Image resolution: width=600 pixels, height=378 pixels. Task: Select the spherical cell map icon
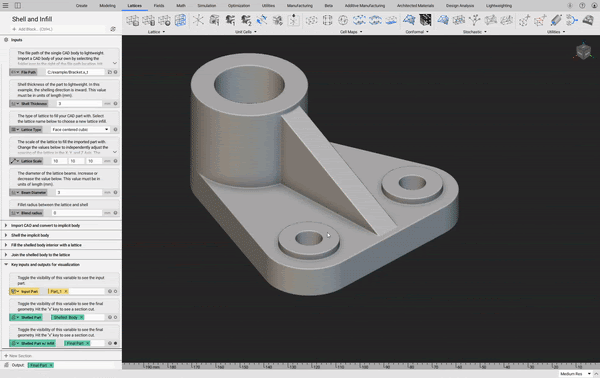coord(343,20)
